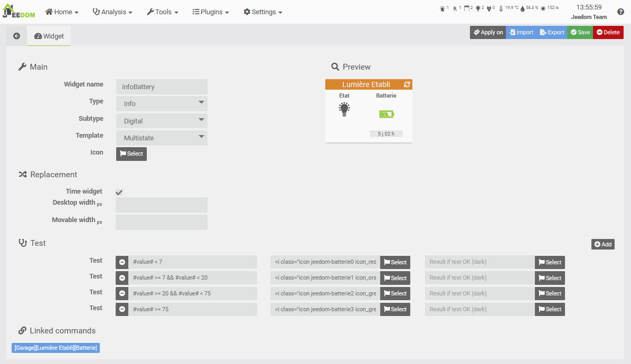Click Select button next to Icon label
The height and width of the screenshot is (364, 631).
131,154
